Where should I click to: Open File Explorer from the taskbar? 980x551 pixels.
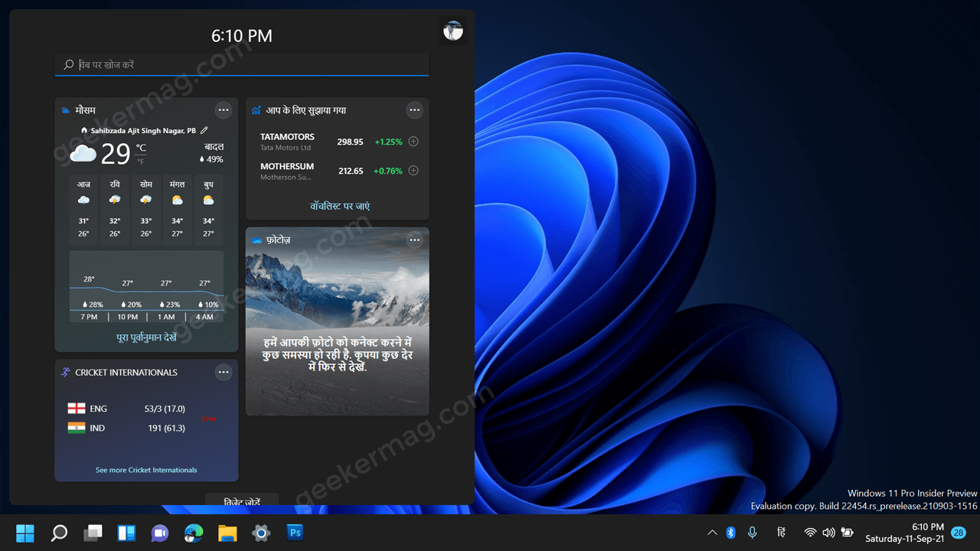(227, 533)
